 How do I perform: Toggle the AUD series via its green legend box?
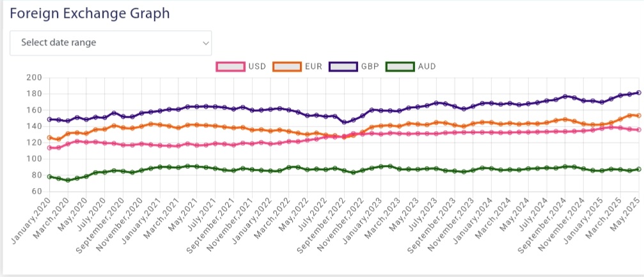point(400,66)
